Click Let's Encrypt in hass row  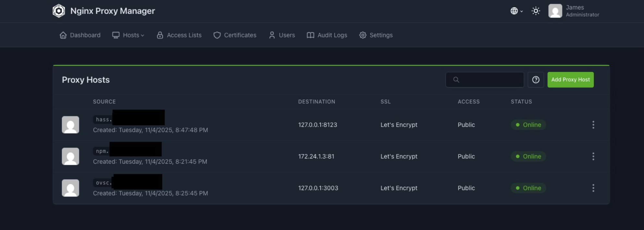399,125
